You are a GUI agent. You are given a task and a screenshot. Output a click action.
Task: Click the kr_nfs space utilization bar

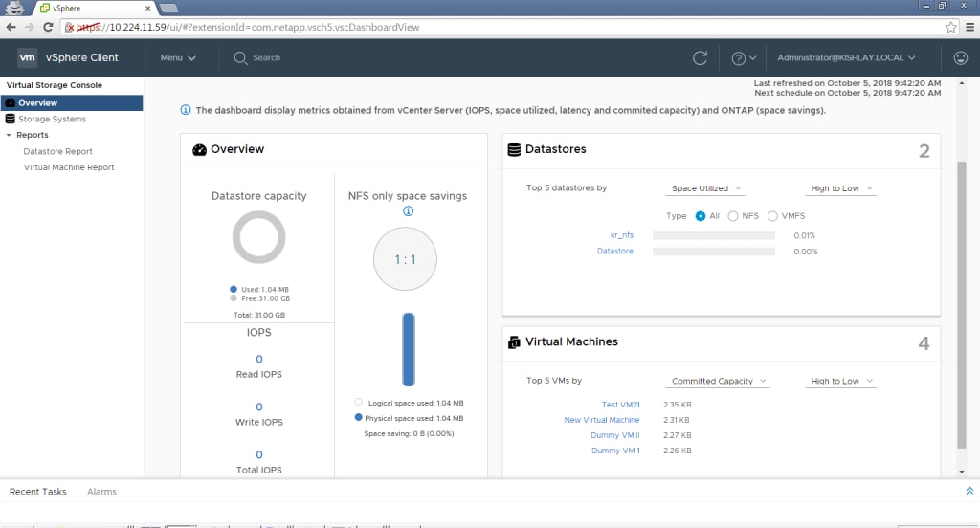[x=713, y=235]
